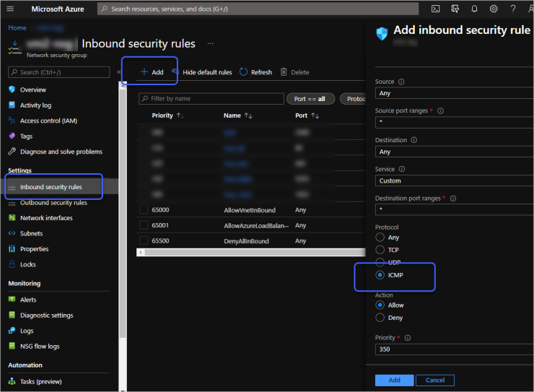The height and width of the screenshot is (392, 534).
Task: Launch Cloud Shell from the top bar
Action: [x=435, y=9]
